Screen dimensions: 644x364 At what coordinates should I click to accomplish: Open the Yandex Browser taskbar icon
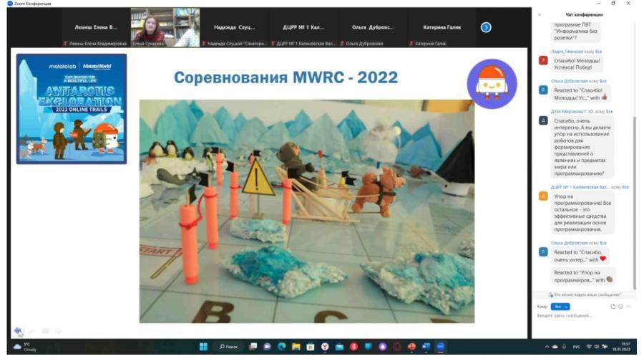(x=325, y=347)
